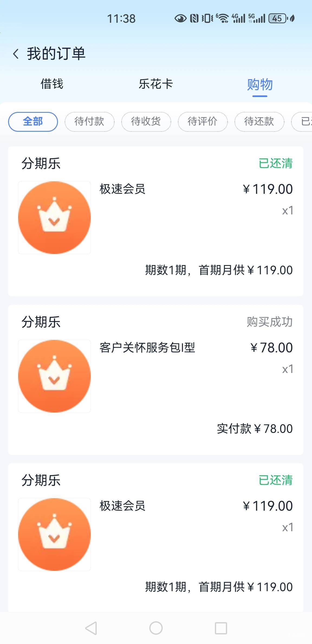Tap the battery indicator in status bar

(277, 18)
